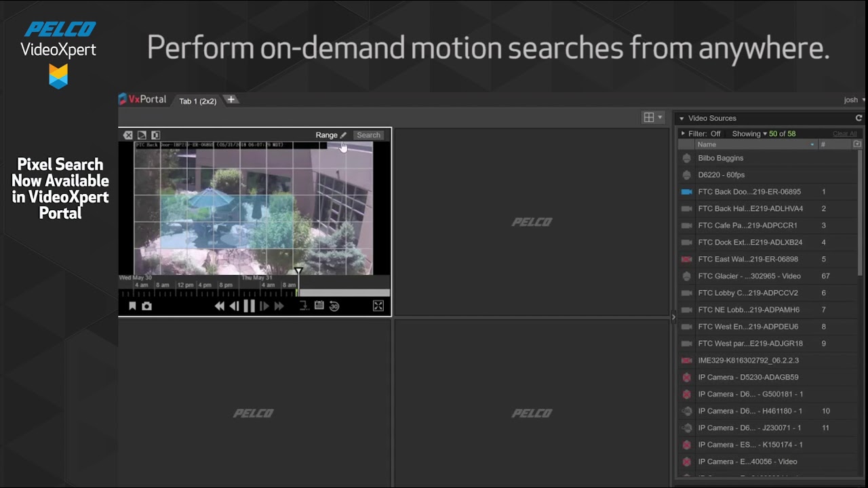This screenshot has width=868, height=488.
Task: Select IP Camera - D6... - G500181 - 1
Action: (768, 394)
